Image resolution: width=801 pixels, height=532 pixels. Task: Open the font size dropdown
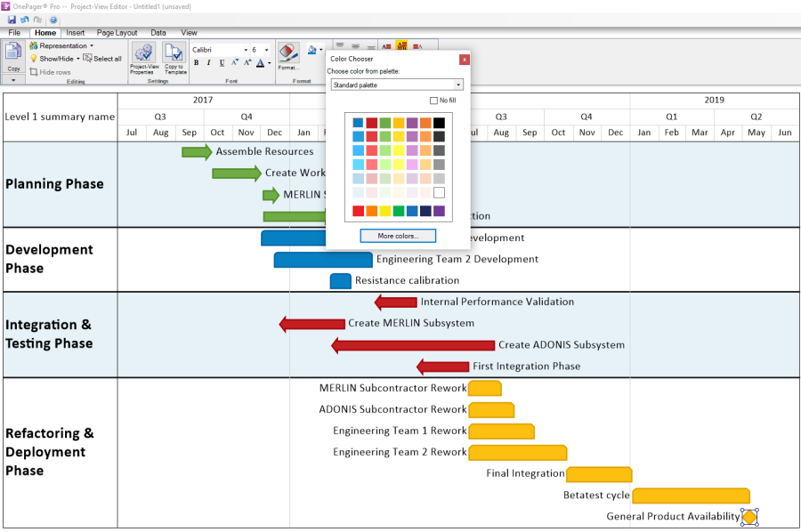click(x=266, y=50)
